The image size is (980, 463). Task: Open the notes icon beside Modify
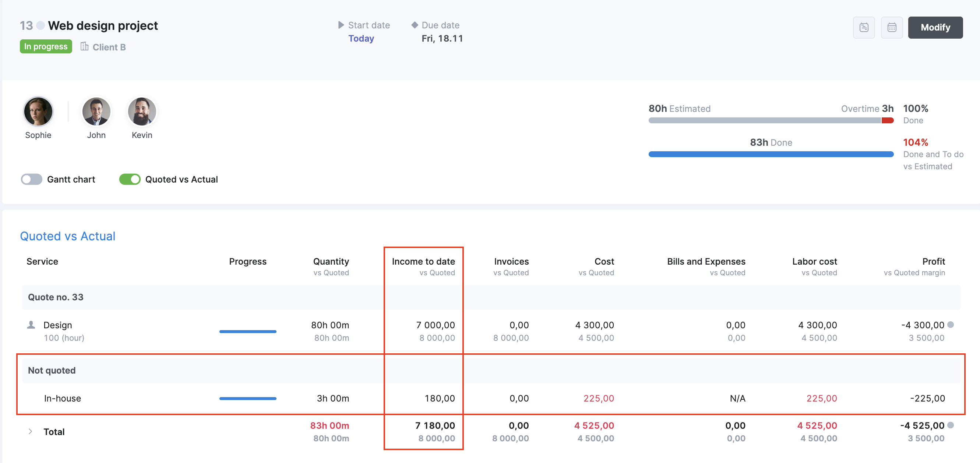[x=864, y=27]
